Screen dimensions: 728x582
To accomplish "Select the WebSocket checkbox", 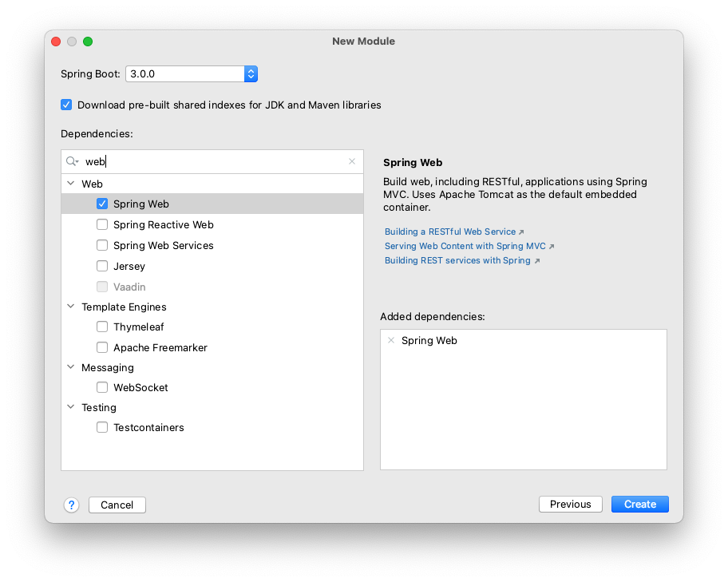I will pos(102,387).
